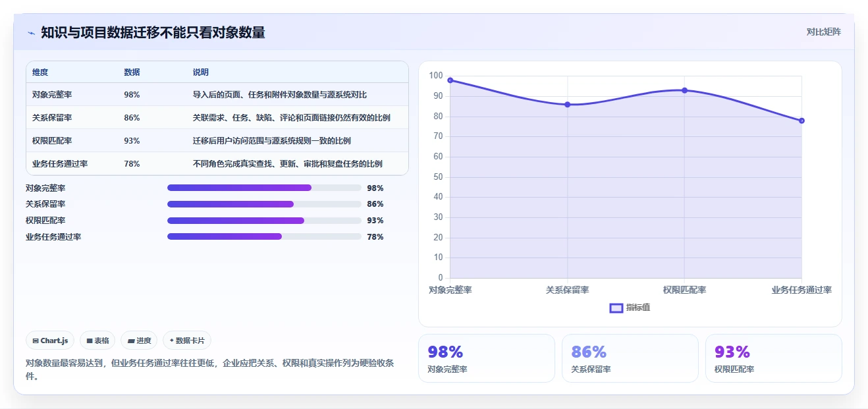The image size is (868, 409).
Task: Click the 数据 column header
Action: [132, 72]
